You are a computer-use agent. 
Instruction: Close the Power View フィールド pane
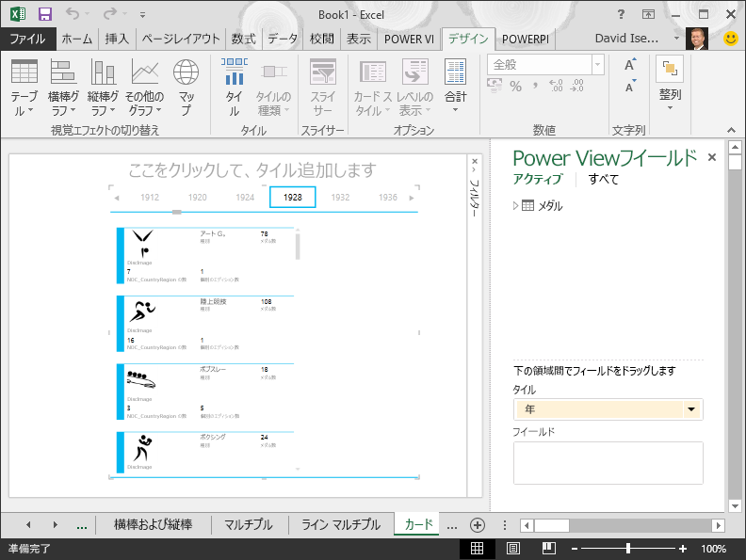pyautogui.click(x=712, y=157)
